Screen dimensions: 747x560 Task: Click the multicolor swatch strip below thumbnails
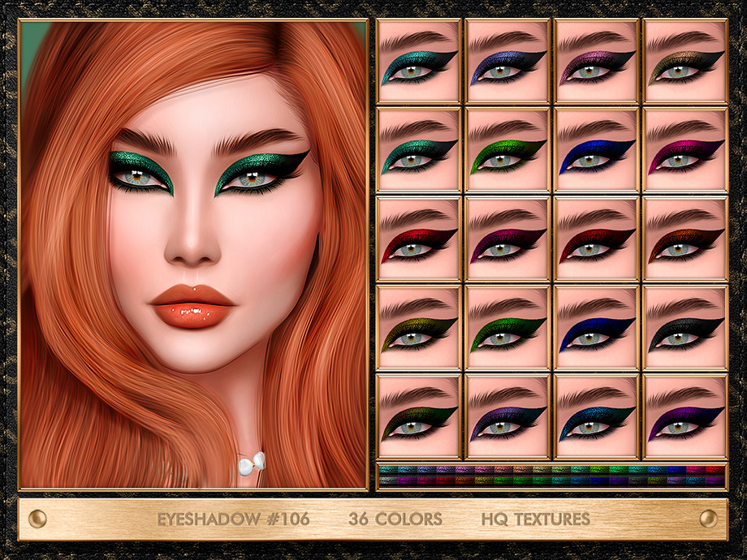click(551, 476)
